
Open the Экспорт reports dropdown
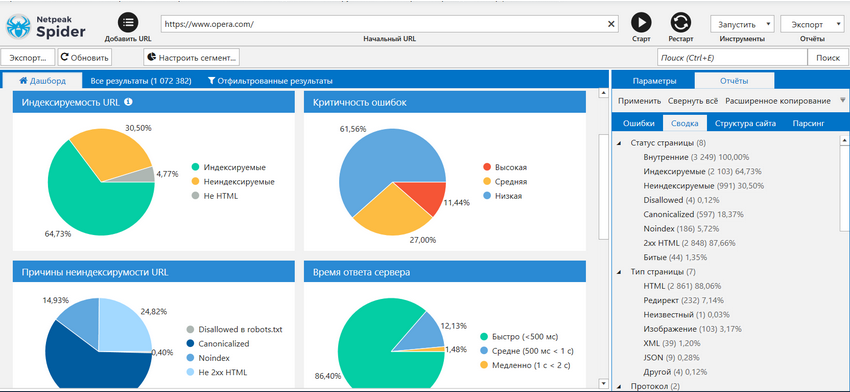click(812, 24)
